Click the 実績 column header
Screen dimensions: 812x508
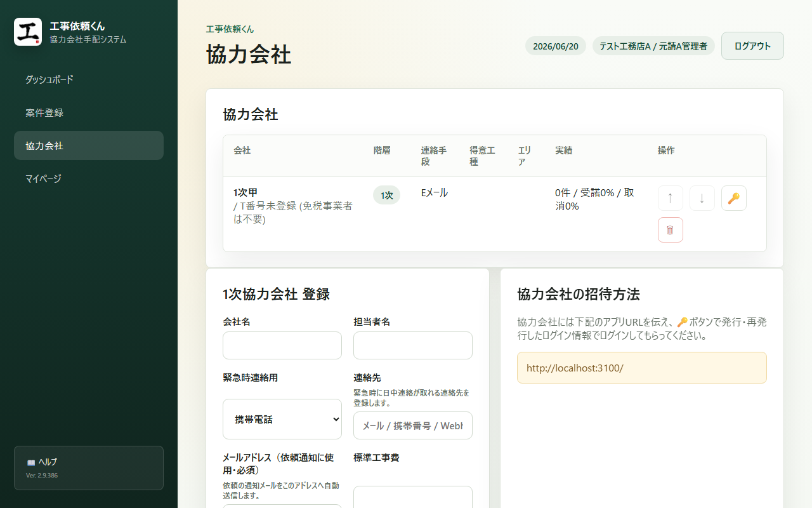tap(564, 150)
